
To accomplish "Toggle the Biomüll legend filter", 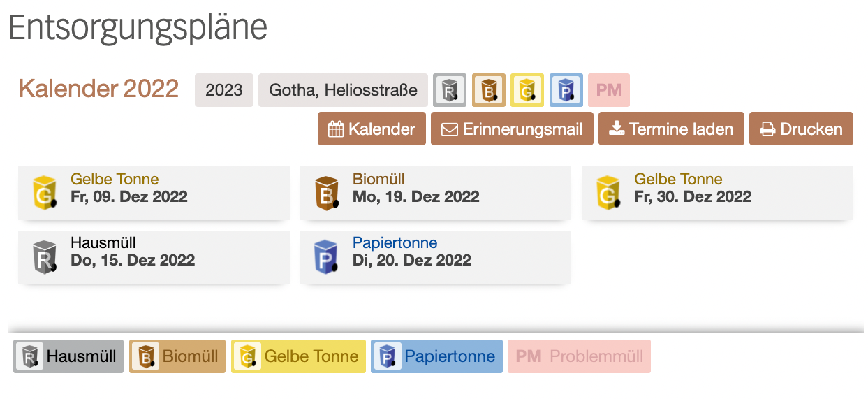I will 177,356.
